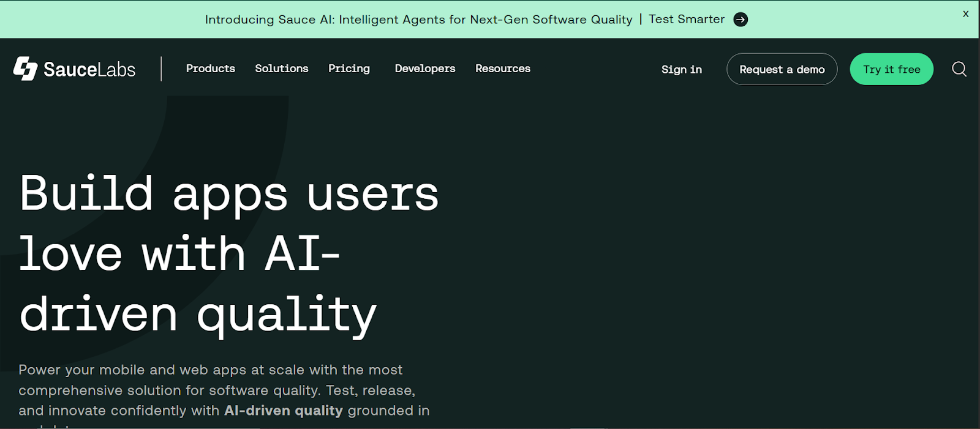Open the Developers dropdown menu
This screenshot has width=980, height=429.
click(x=425, y=69)
